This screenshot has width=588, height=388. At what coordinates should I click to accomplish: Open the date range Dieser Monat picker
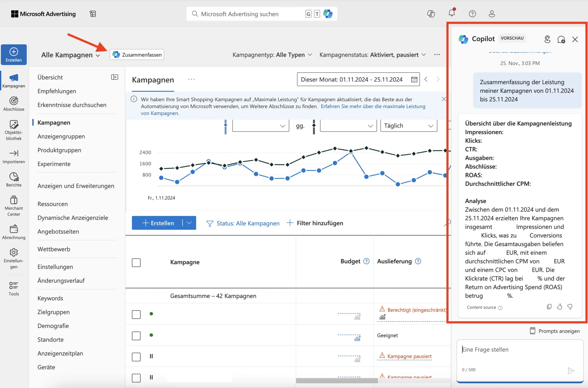coord(358,79)
